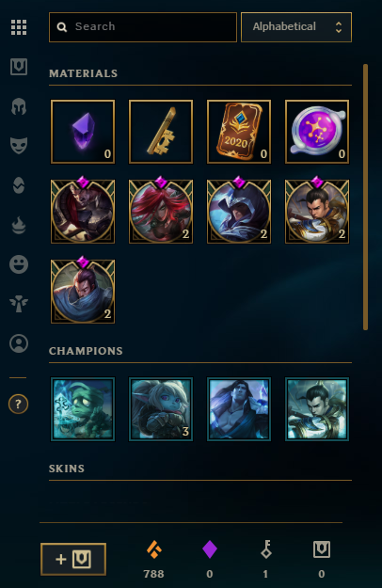Open the chest filter in sidebar
382x588 pixels.
(19, 67)
